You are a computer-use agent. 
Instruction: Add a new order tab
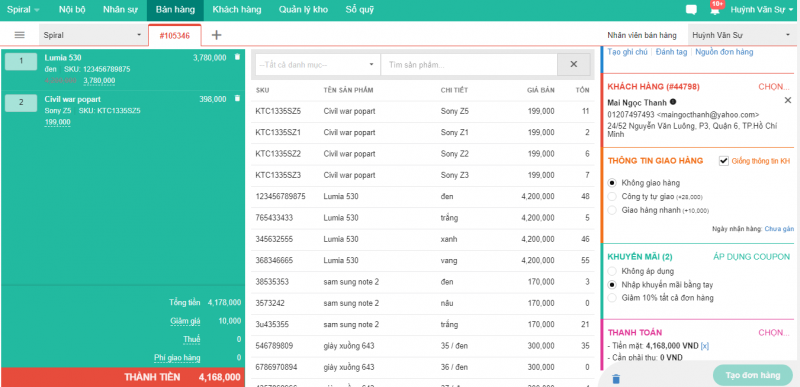(x=216, y=35)
